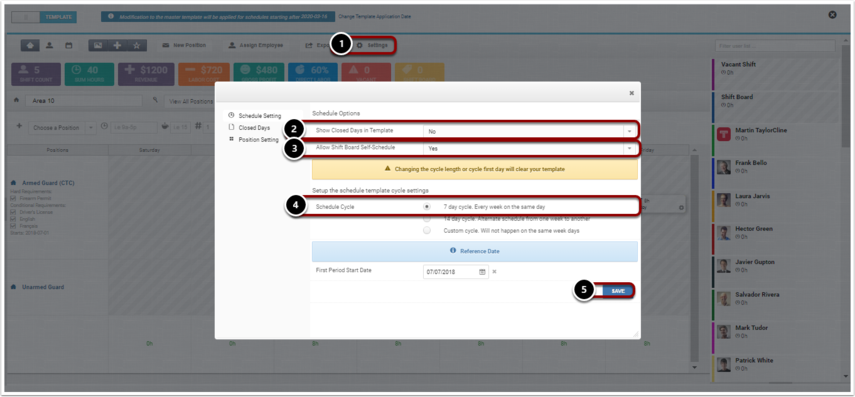Open the Change Template Application Date link
Viewport: 855px width, 397px height.
click(375, 17)
